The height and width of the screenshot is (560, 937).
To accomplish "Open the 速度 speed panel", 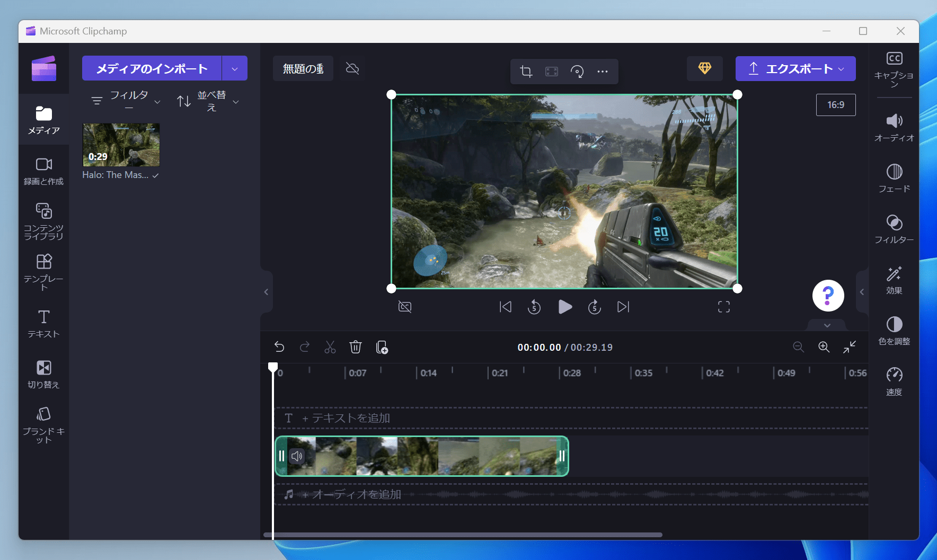I will [894, 382].
